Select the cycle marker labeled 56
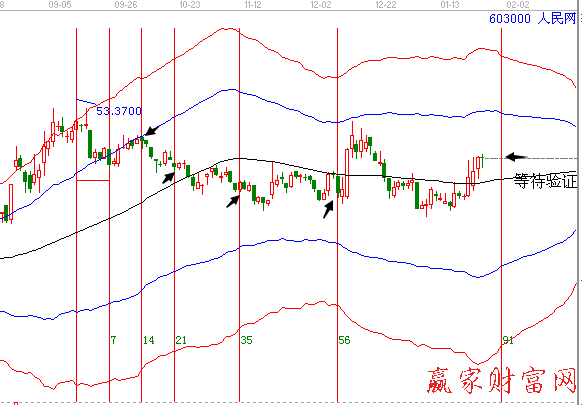This screenshot has width=582, height=405. tap(344, 340)
